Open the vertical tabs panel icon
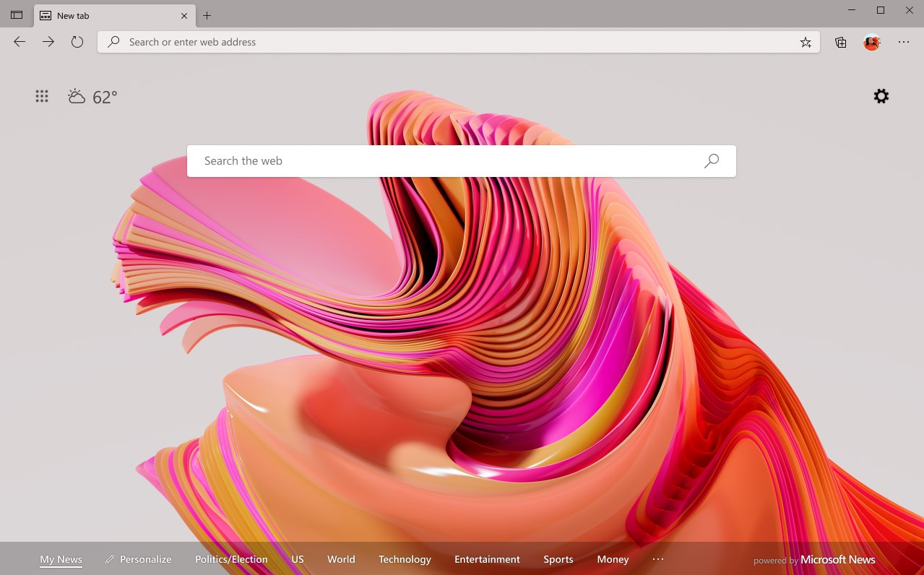 (17, 15)
